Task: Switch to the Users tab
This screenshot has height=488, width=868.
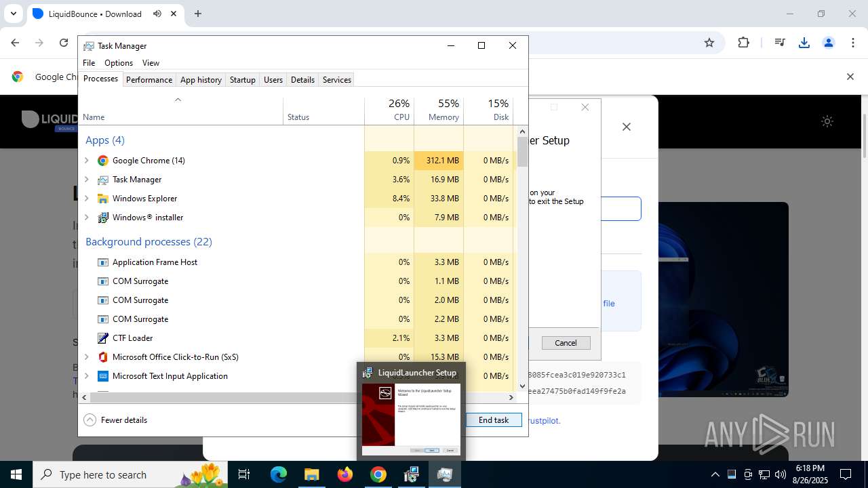Action: click(273, 80)
